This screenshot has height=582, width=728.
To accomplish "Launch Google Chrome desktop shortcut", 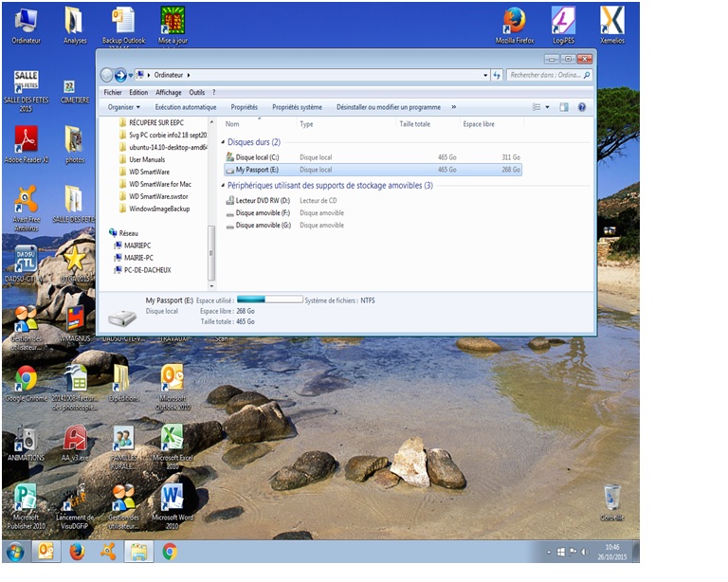I will coord(26,384).
